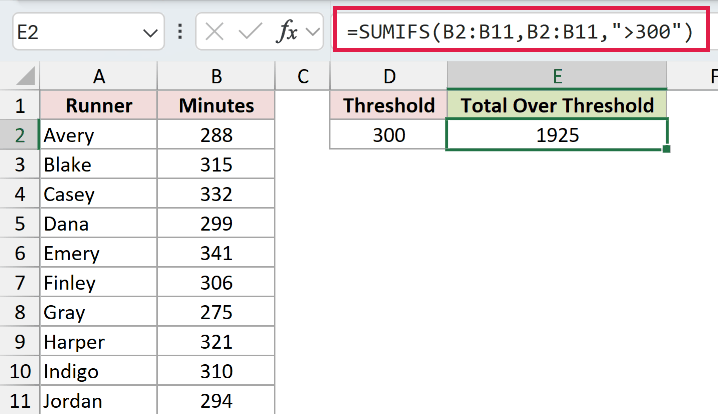Click the 'Minutes' header cell

click(x=216, y=106)
